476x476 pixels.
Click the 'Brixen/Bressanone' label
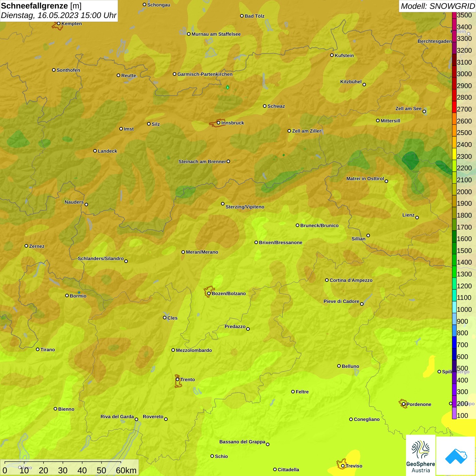point(280,242)
